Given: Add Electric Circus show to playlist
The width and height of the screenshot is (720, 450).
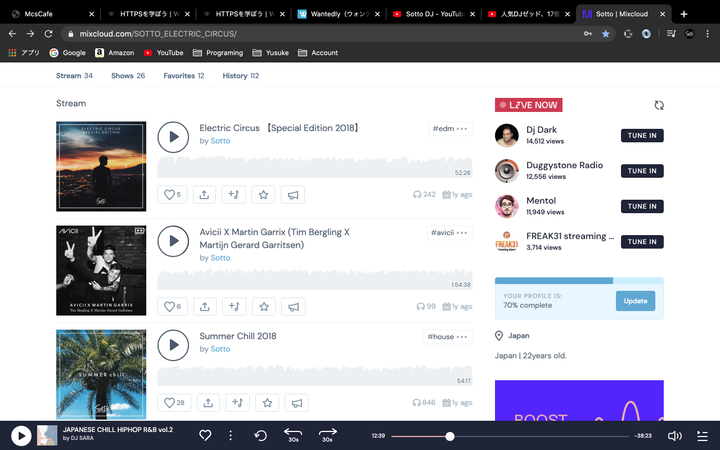Looking at the screenshot, I should point(234,195).
